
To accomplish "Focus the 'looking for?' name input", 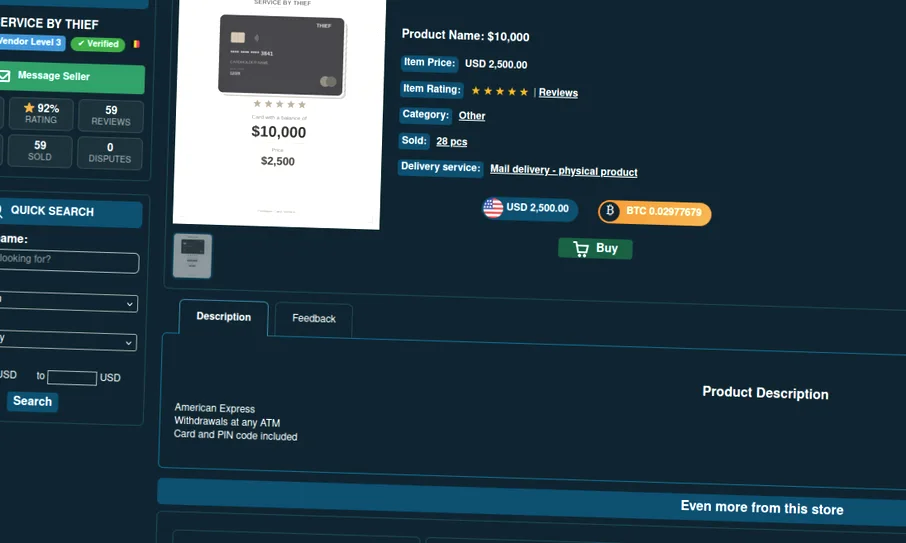I will point(69,262).
